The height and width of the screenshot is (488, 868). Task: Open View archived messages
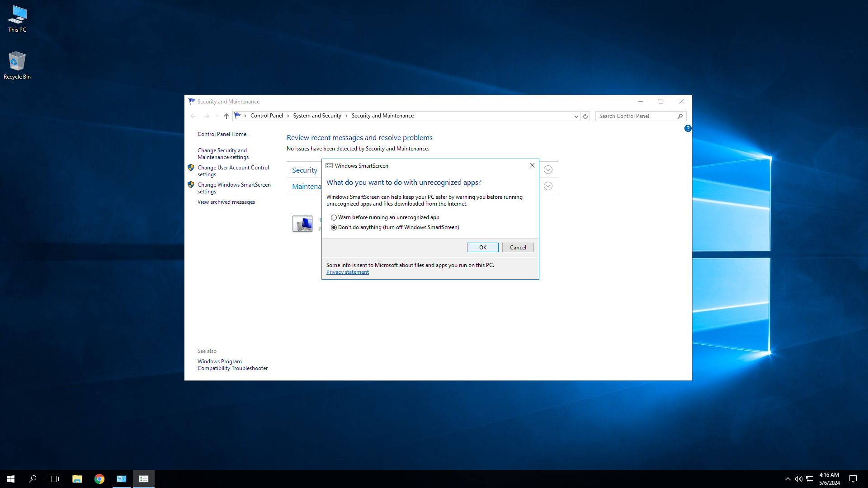[226, 202]
